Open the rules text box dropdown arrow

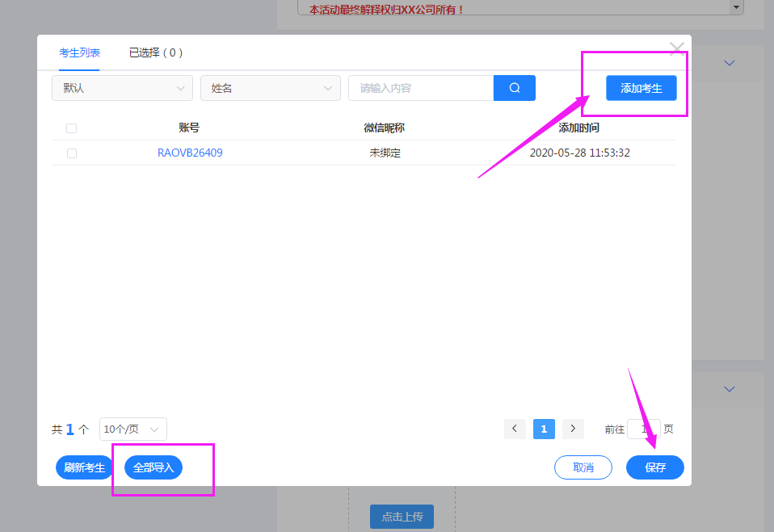coord(737,7)
